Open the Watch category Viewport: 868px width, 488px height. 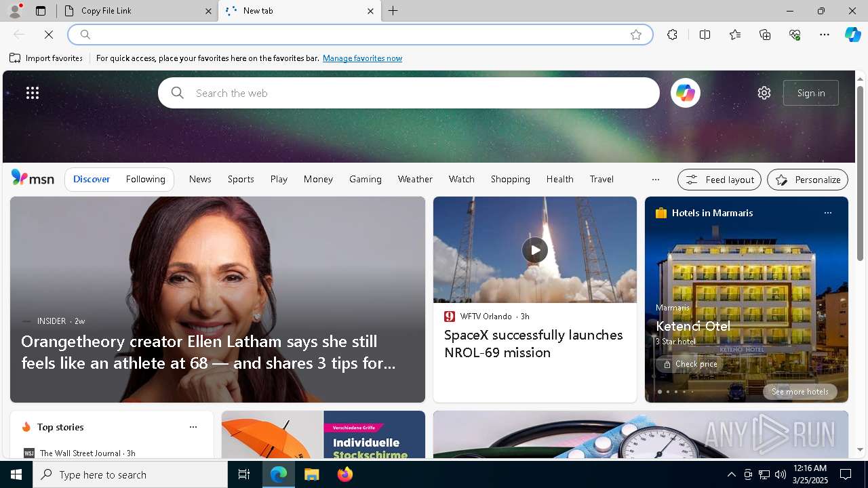click(x=462, y=179)
